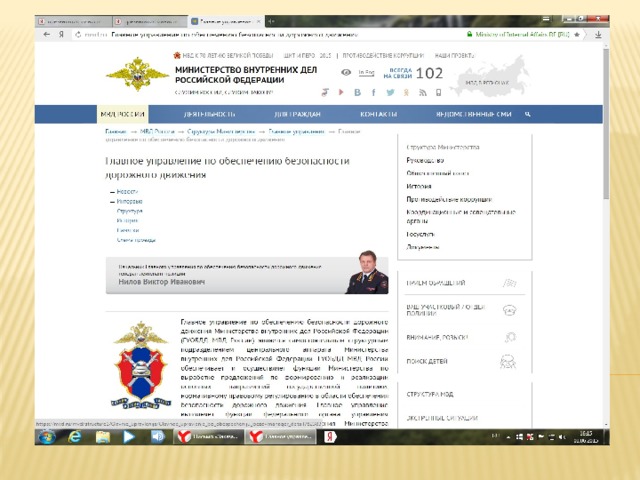
Task: Click the golden eagle MVD emblem logo
Action: (138, 74)
